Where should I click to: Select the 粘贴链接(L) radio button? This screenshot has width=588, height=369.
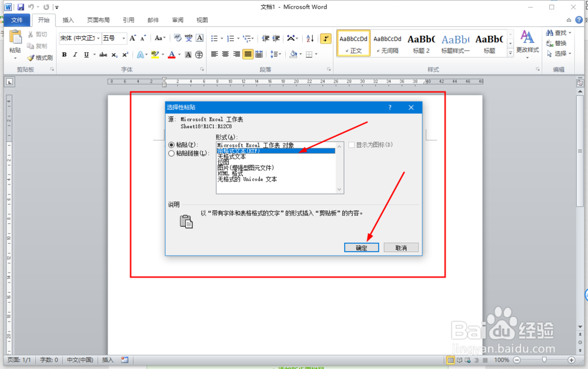pos(171,153)
